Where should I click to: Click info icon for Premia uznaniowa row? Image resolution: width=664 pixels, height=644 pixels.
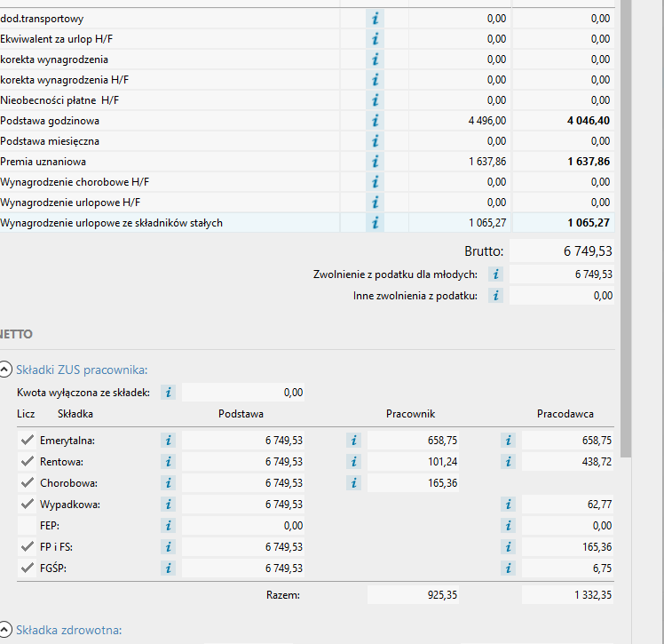click(x=375, y=162)
